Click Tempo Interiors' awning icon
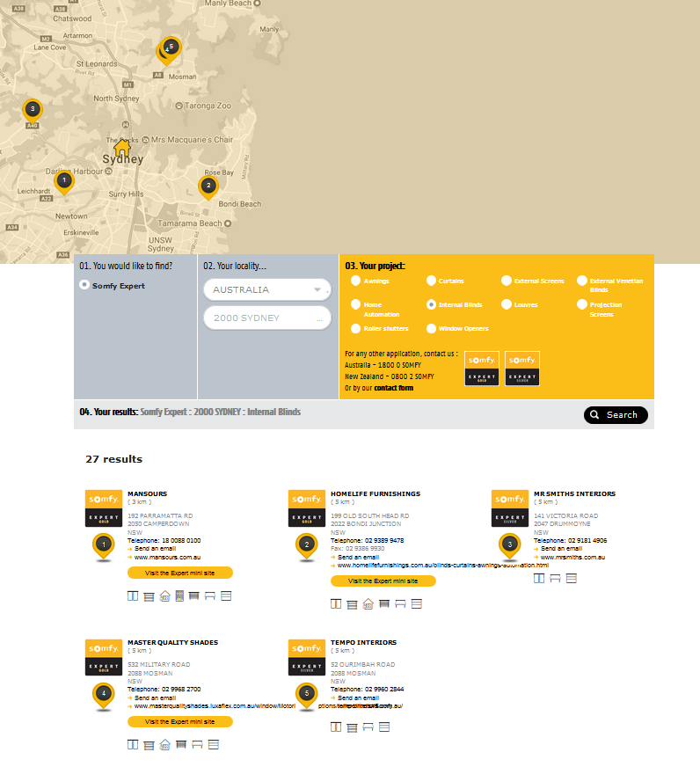 (x=368, y=727)
